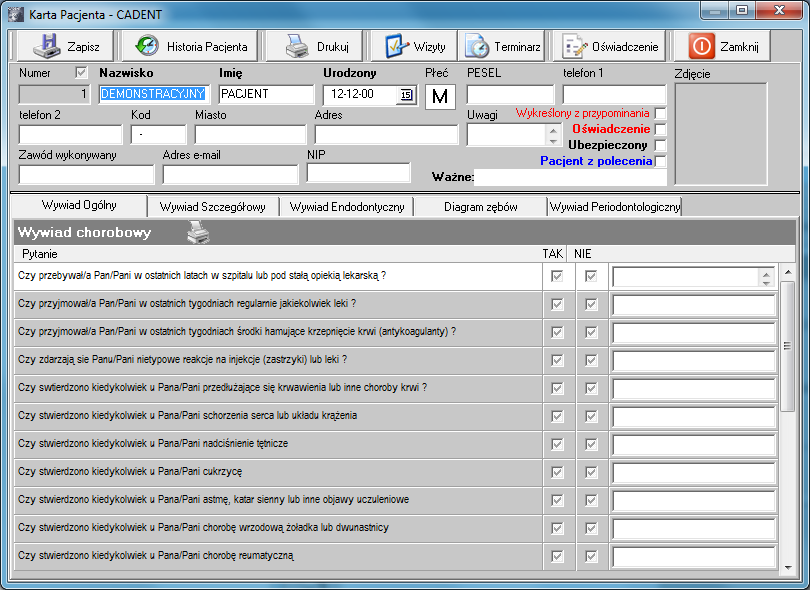The height and width of the screenshot is (590, 810).
Task: Click spinner arrows in first question's note field
Action: pos(766,277)
